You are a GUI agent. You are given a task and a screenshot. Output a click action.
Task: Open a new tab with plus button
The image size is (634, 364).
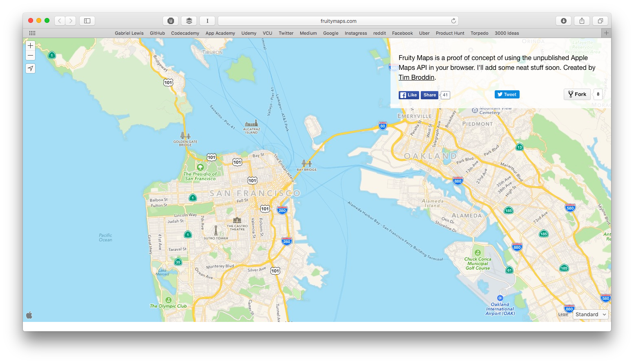tap(607, 33)
